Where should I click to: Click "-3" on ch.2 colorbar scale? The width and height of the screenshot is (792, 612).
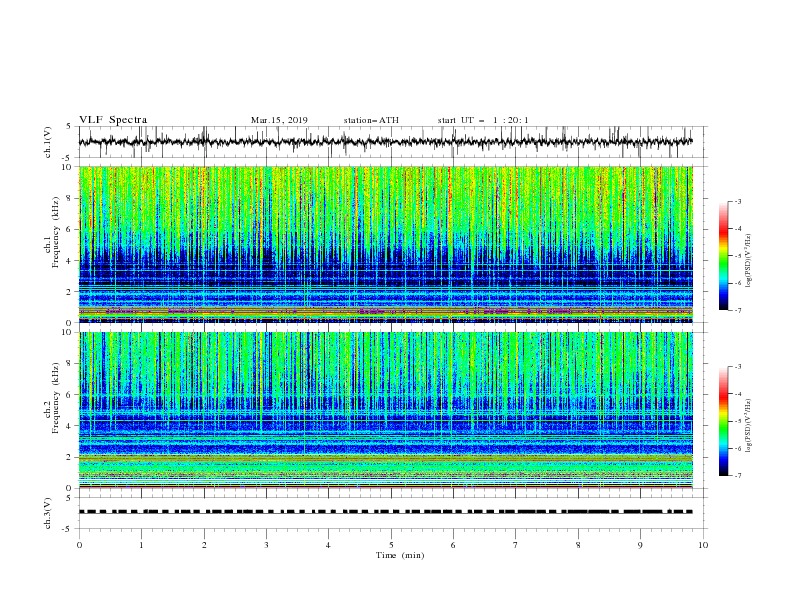(x=737, y=367)
